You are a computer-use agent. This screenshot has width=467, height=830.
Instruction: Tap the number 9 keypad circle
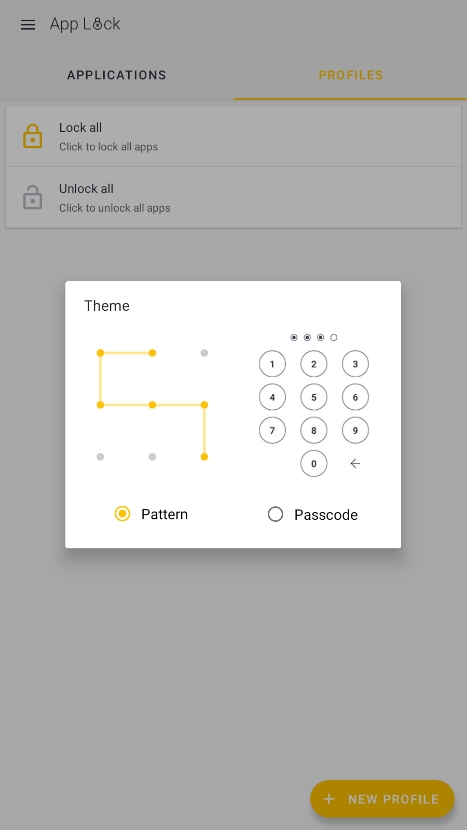[355, 430]
